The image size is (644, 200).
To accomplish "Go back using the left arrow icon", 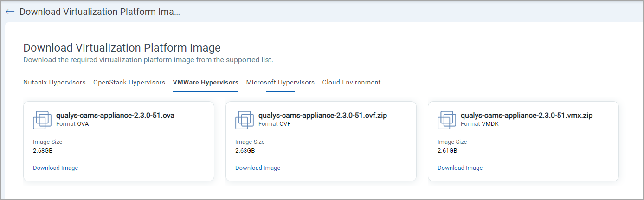I will tap(10, 12).
